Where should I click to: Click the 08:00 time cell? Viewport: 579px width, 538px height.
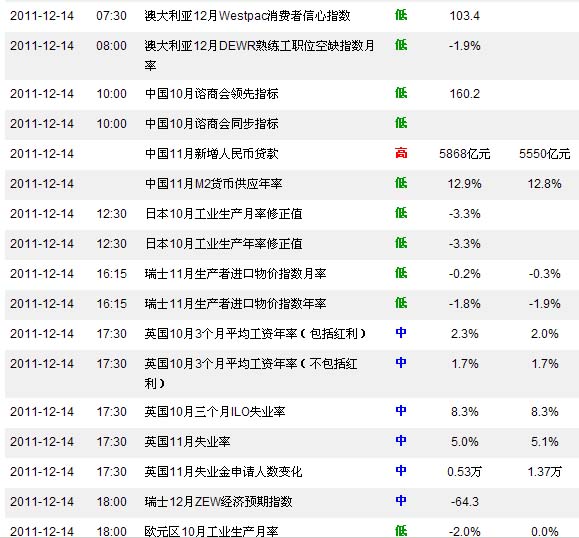[112, 46]
